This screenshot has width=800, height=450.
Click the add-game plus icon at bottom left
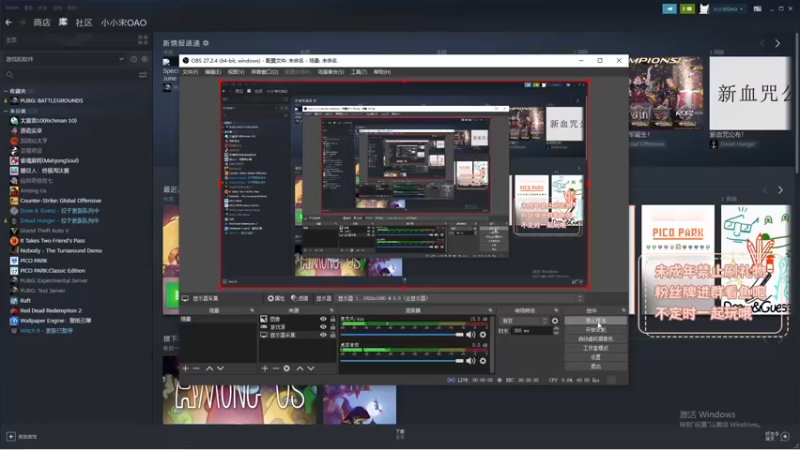pos(11,437)
